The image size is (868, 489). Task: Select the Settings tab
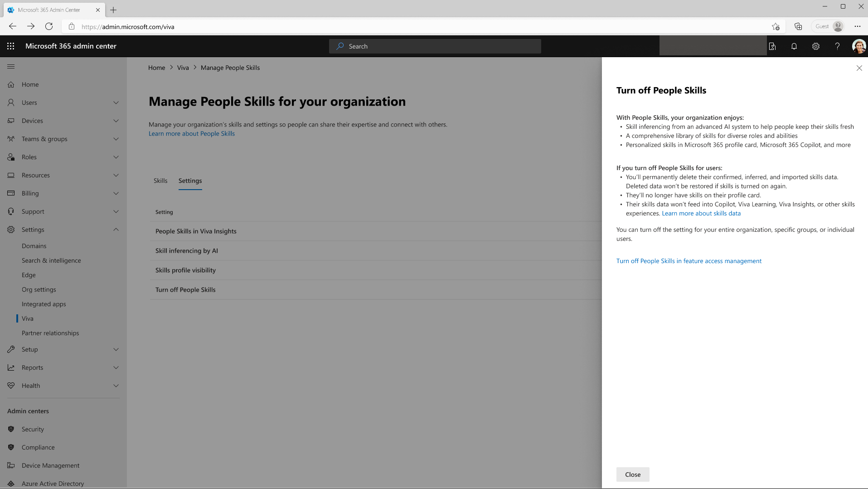pyautogui.click(x=190, y=181)
